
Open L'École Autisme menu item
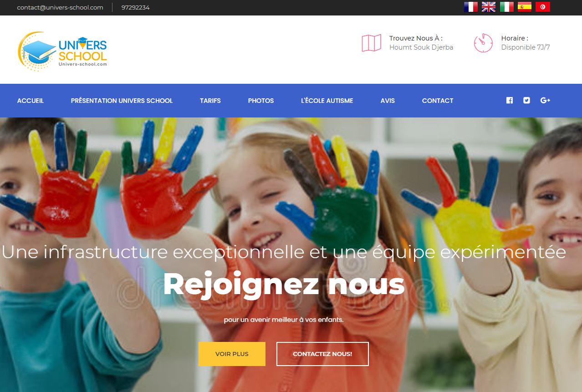(327, 101)
